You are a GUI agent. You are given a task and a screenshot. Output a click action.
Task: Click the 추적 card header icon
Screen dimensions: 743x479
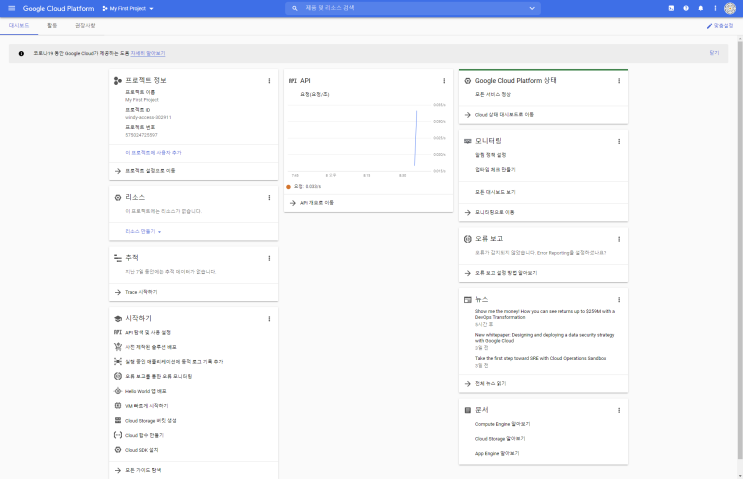(x=118, y=258)
